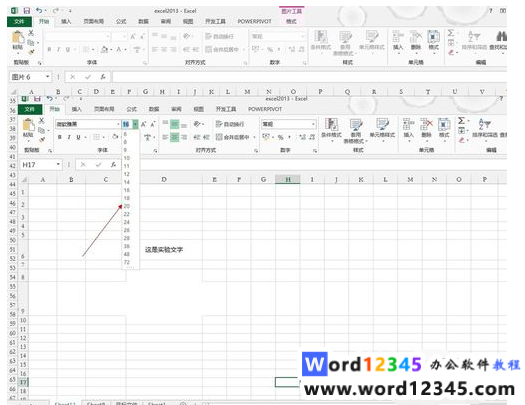Open the outer ribbon font name dropdown
Viewport: 525px width, 405px height.
(108, 36)
